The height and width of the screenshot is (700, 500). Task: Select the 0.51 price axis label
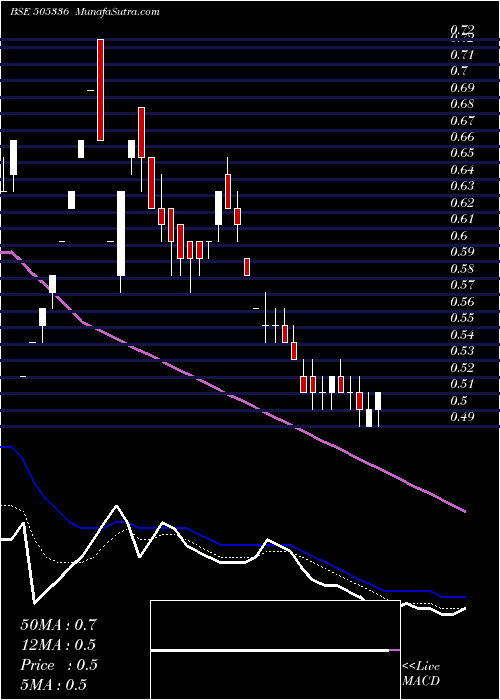tap(462, 384)
